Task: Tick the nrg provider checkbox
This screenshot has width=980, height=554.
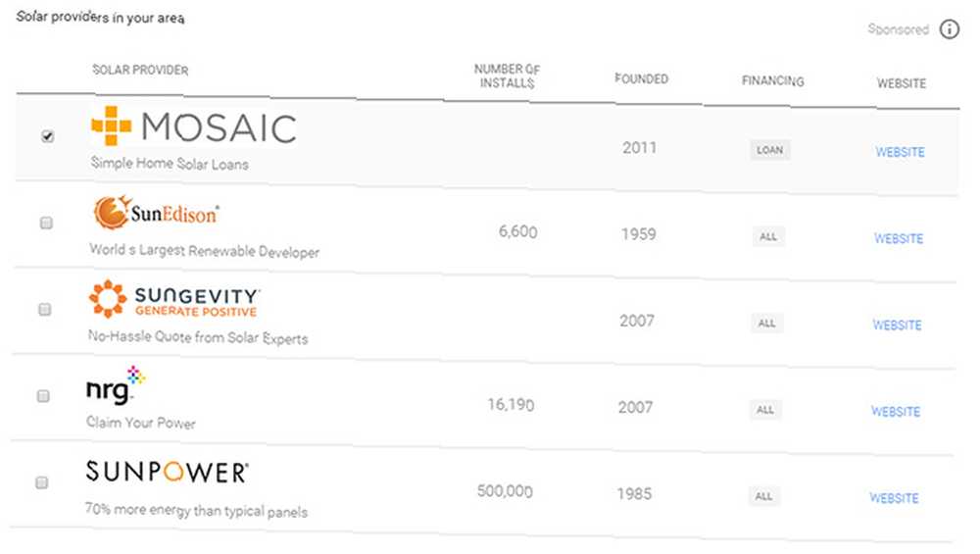Action: coord(43,396)
